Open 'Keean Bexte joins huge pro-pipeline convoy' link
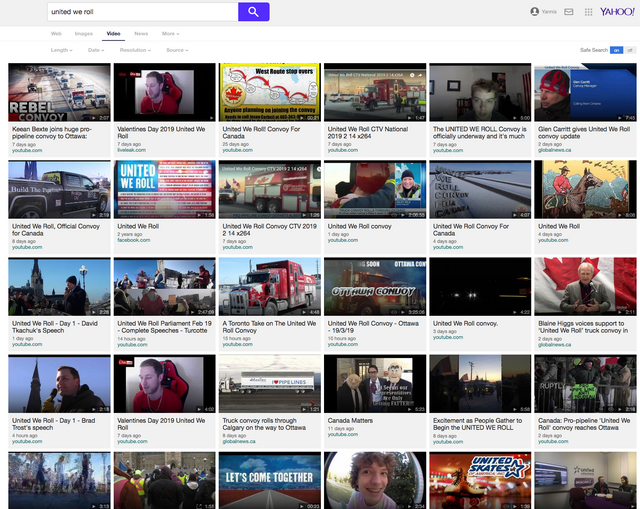The width and height of the screenshot is (640, 509). 52,133
